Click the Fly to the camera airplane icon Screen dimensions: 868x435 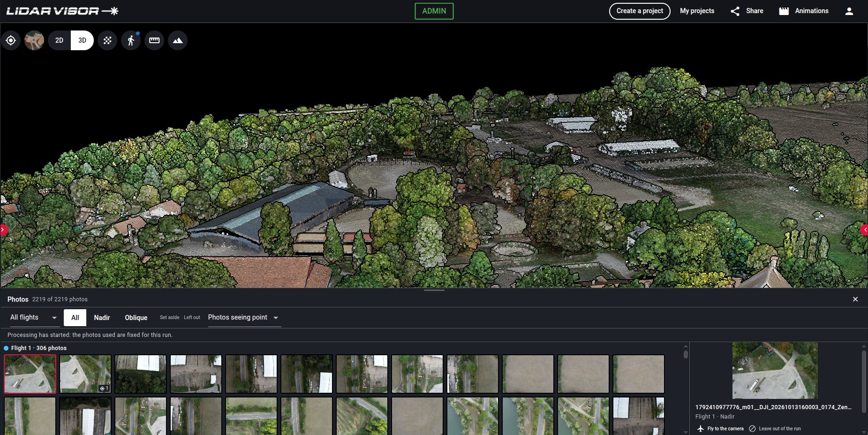coord(701,428)
